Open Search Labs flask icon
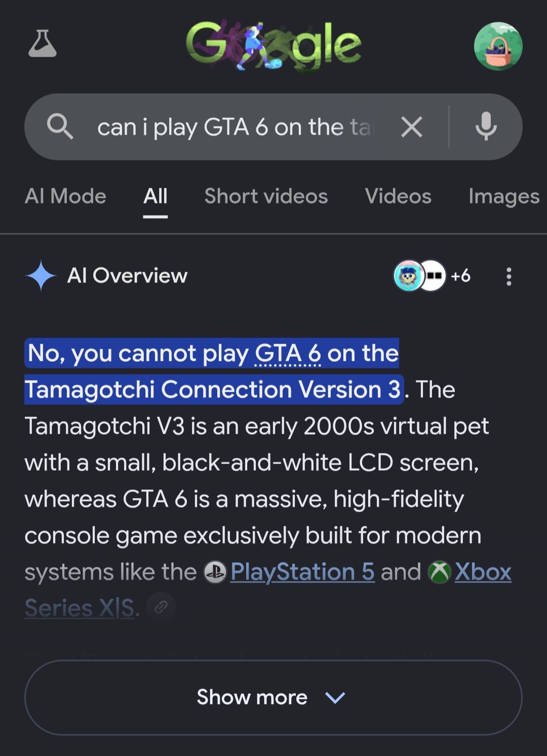 pyautogui.click(x=43, y=44)
